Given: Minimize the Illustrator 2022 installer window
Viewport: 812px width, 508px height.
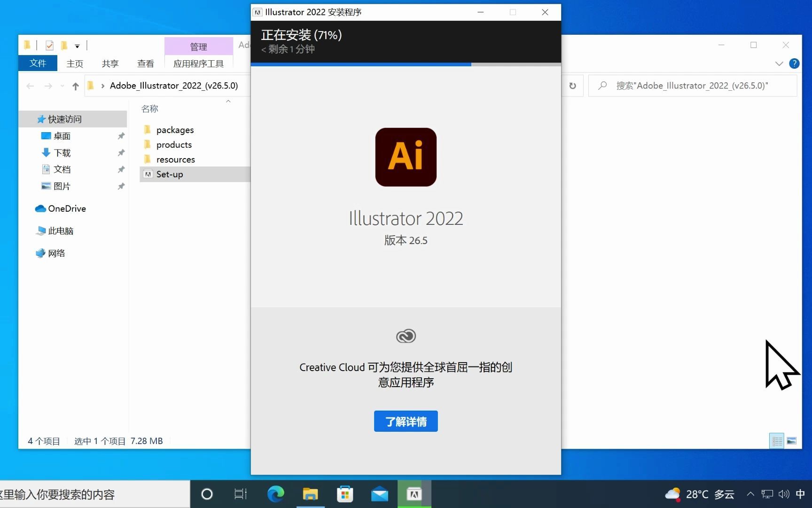Looking at the screenshot, I should click(480, 12).
